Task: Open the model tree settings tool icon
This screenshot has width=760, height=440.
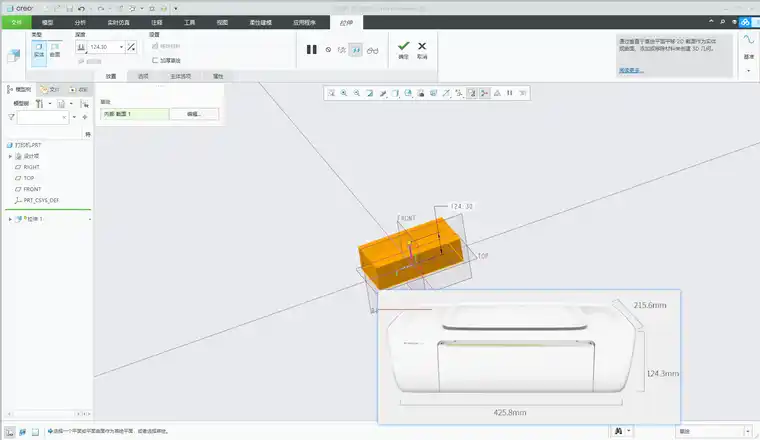Action: pos(39,104)
